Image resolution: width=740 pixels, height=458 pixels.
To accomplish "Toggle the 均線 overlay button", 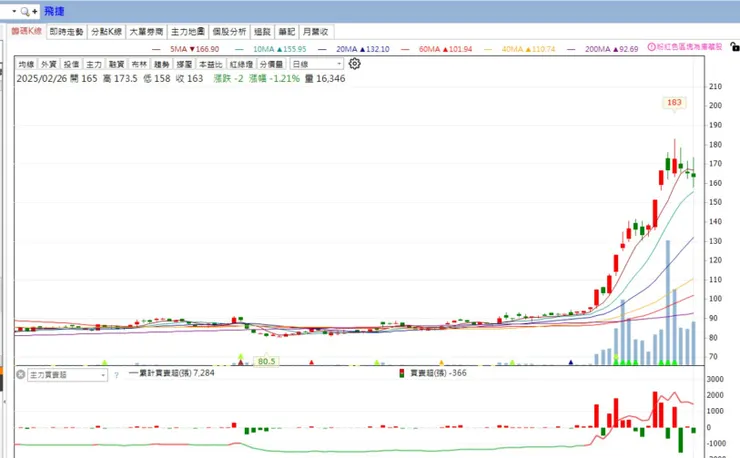I will pyautogui.click(x=26, y=64).
